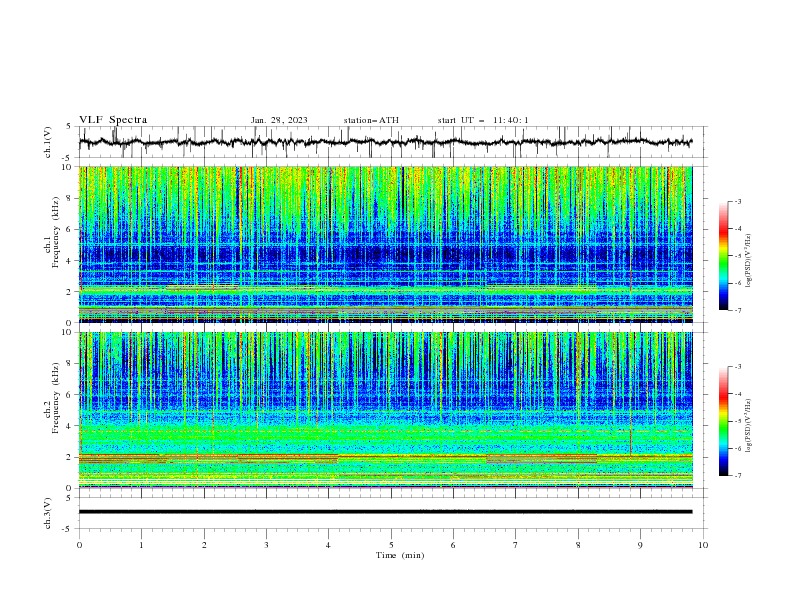Viewport: 792px width, 612px height.
Task: Click the "2" minute tick on time axis
Action: (x=204, y=545)
